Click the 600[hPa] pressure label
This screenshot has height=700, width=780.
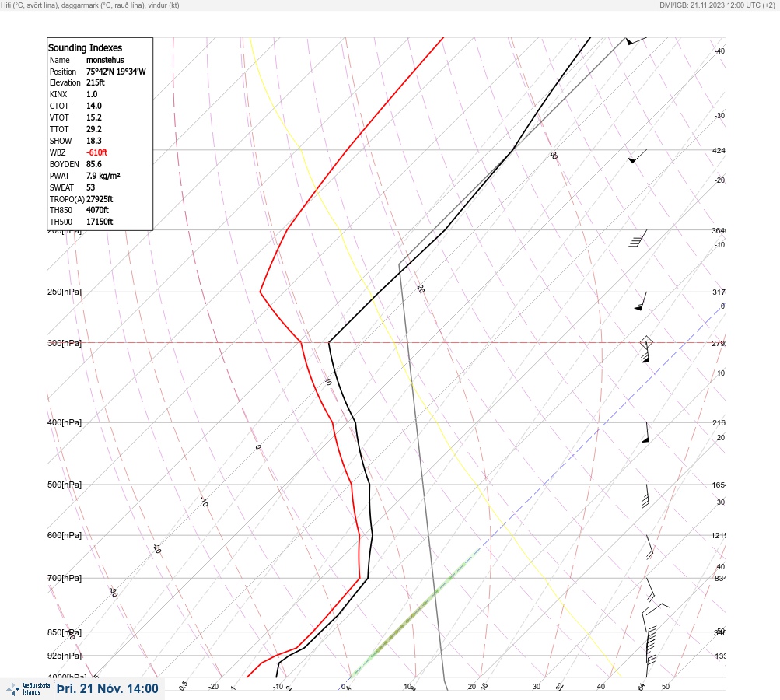[65, 535]
